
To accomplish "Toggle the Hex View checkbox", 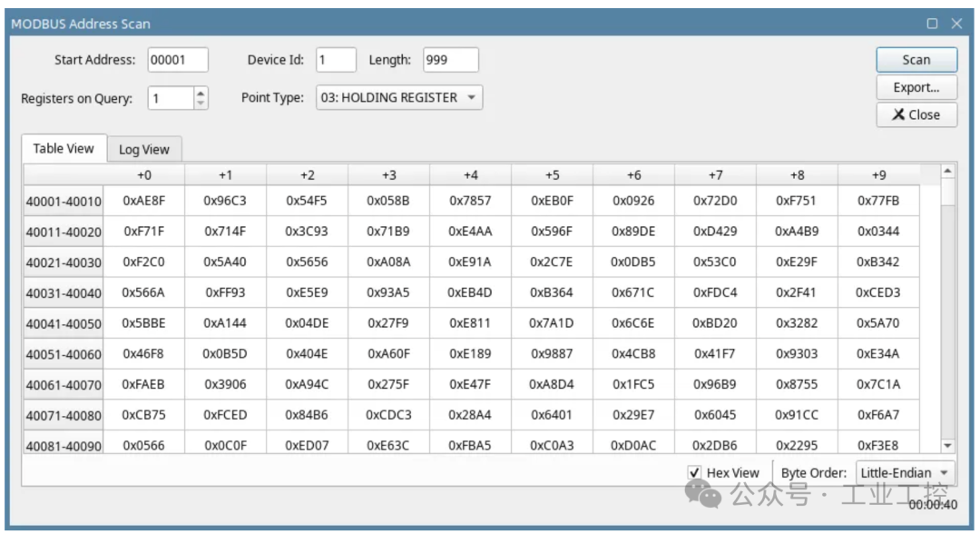I will (x=694, y=473).
